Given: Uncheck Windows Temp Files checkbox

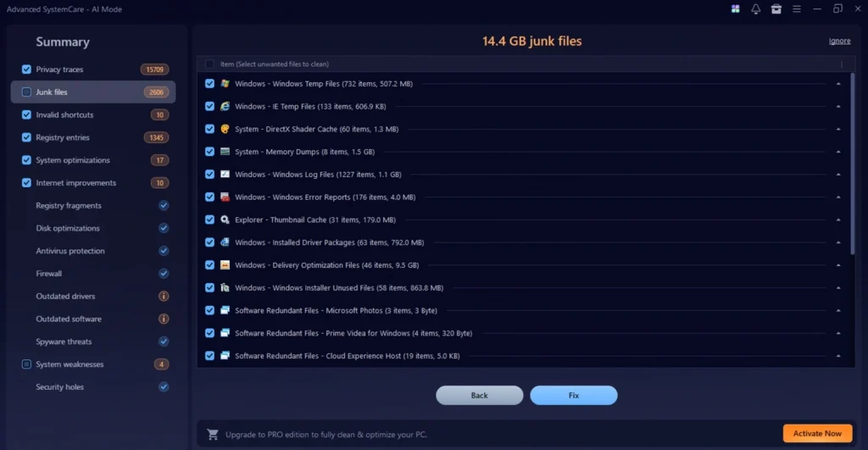Looking at the screenshot, I should pyautogui.click(x=209, y=84).
